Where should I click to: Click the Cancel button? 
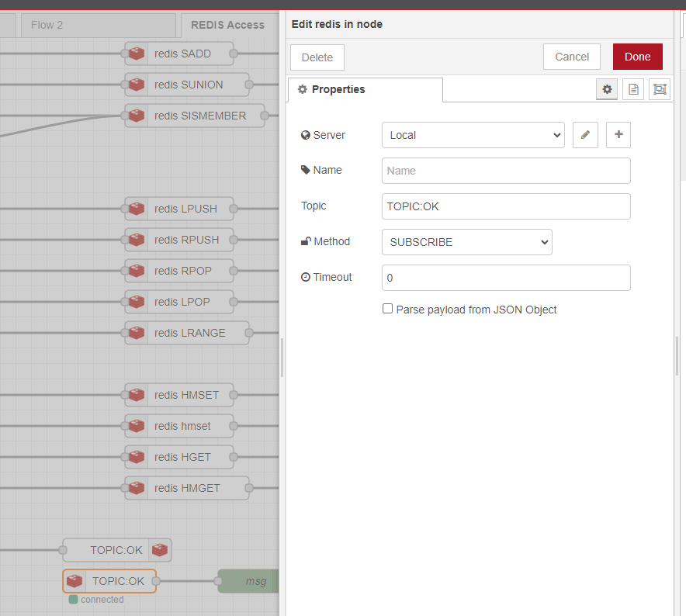click(572, 57)
